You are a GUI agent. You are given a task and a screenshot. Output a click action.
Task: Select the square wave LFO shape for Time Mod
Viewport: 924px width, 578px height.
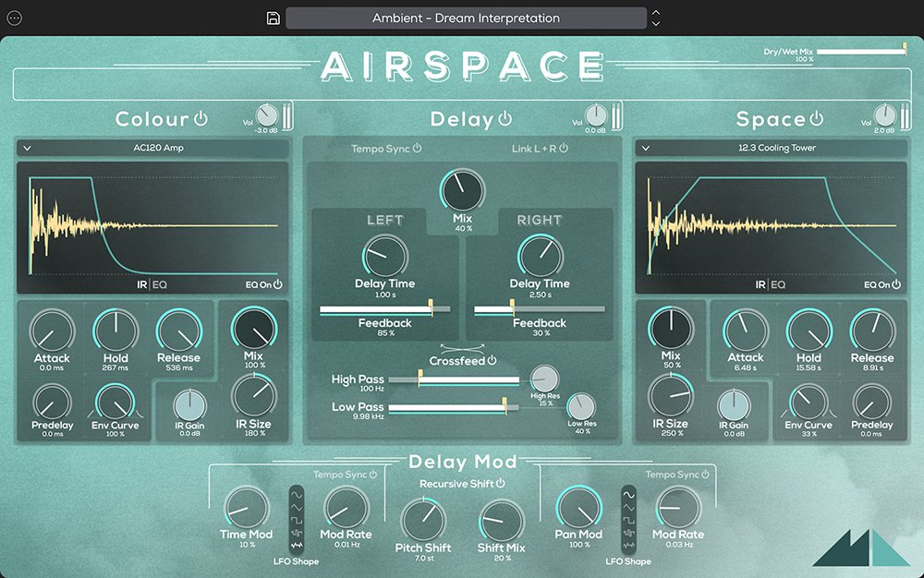[x=296, y=520]
